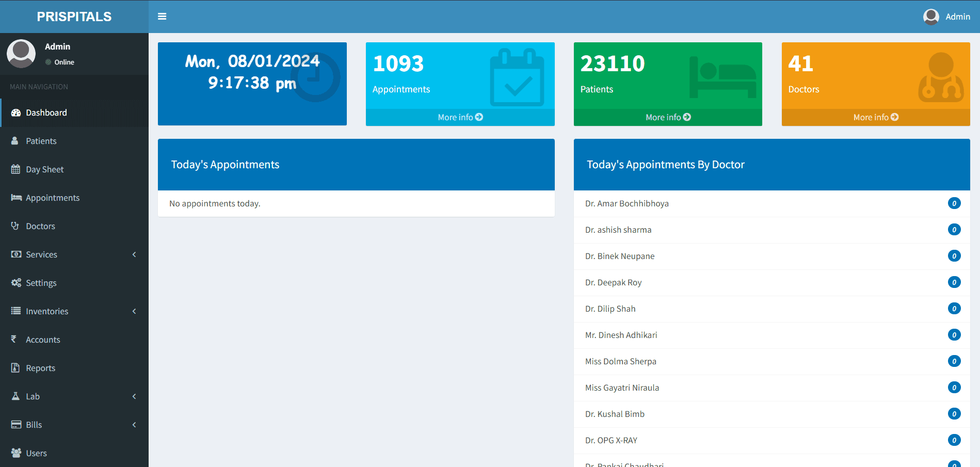Click the bed icon on Patients card
The width and height of the screenshot is (980, 467).
tap(723, 77)
